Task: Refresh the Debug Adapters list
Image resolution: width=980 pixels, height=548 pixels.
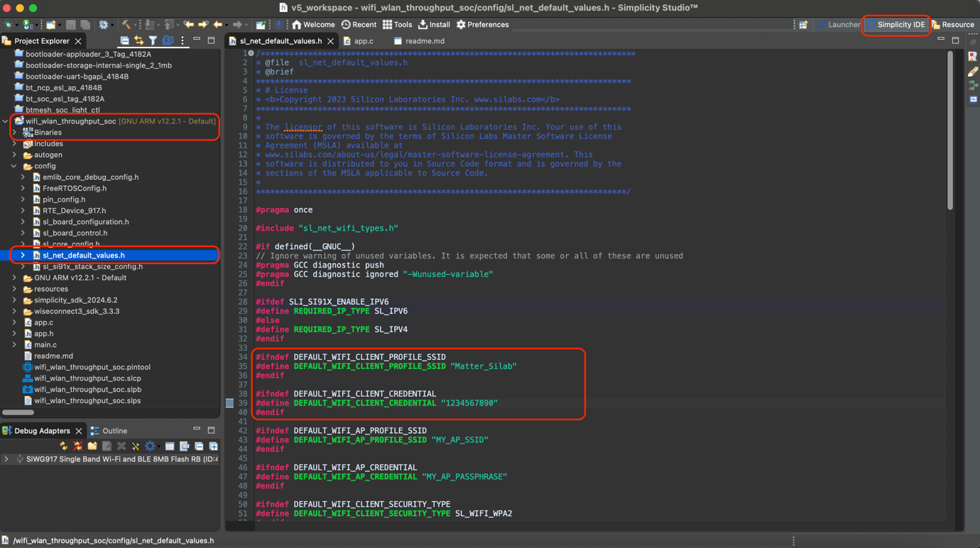Action: [65, 445]
